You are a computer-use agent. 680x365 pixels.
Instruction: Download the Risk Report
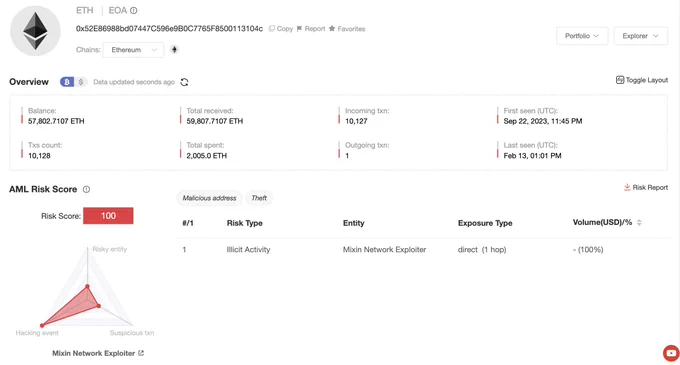pos(646,187)
